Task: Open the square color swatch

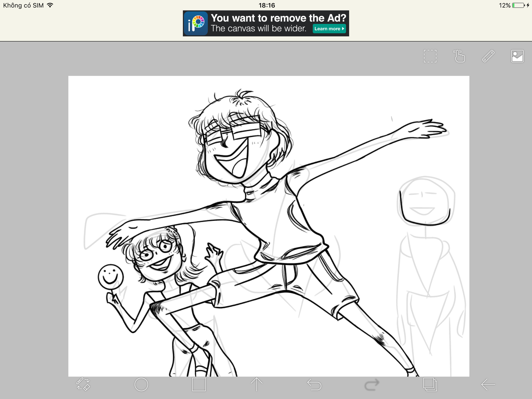Action: [199, 385]
